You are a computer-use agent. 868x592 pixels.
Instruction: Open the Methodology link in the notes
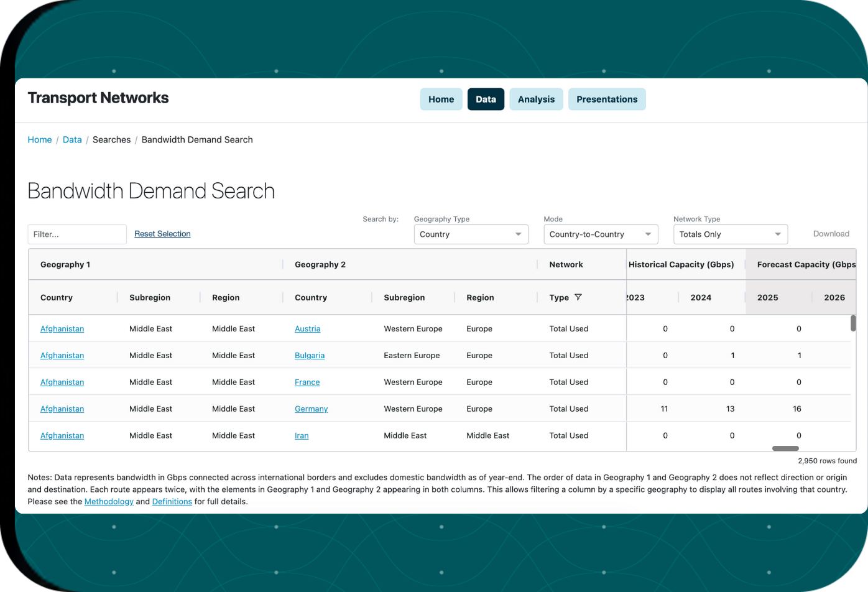click(109, 501)
